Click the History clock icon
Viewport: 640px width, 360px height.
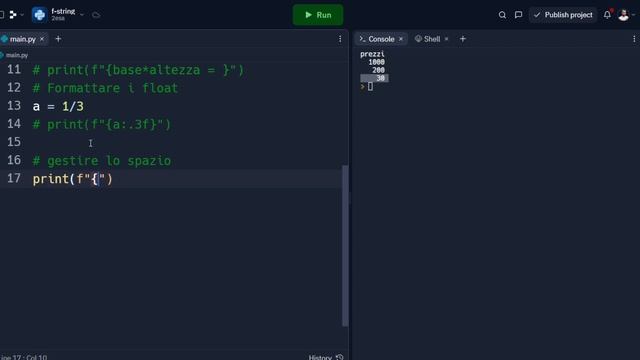[339, 357]
